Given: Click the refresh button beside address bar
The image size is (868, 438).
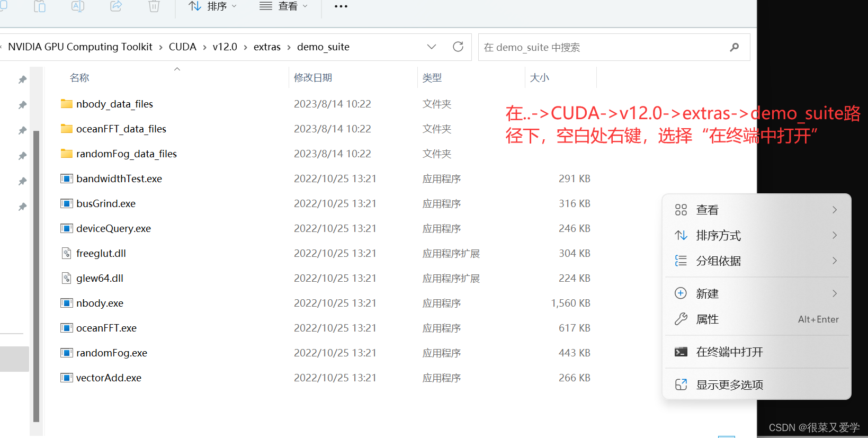Looking at the screenshot, I should tap(458, 47).
